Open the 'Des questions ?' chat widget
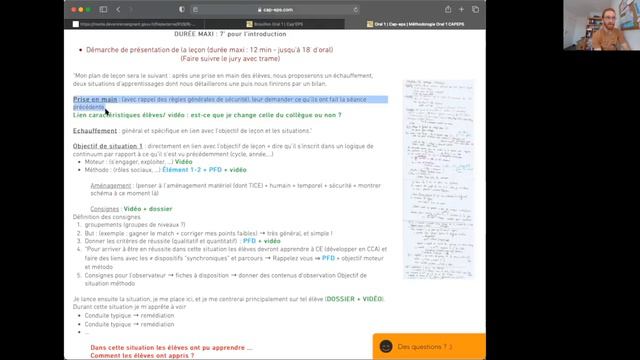The width and height of the screenshot is (640, 360). pos(429,347)
